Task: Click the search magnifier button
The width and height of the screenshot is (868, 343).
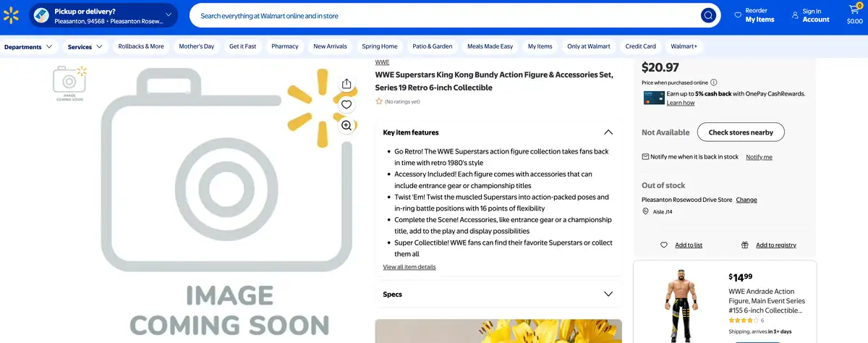Action: (707, 15)
